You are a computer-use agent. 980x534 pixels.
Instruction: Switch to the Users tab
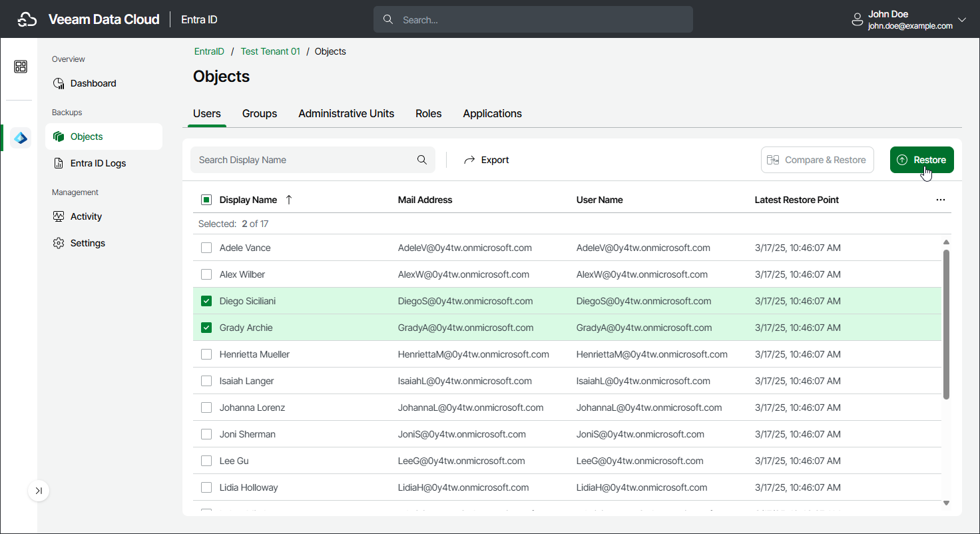[207, 113]
